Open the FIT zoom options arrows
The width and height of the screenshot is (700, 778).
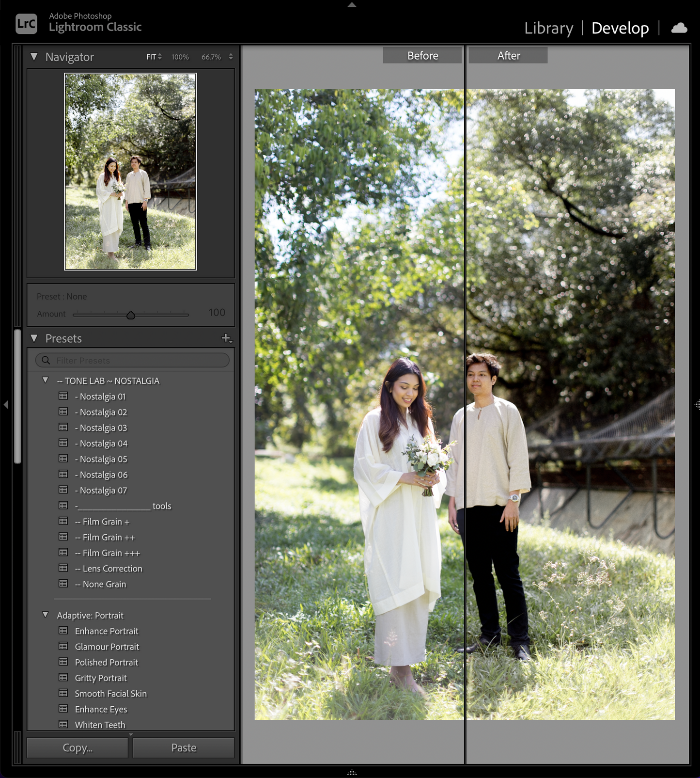click(160, 57)
